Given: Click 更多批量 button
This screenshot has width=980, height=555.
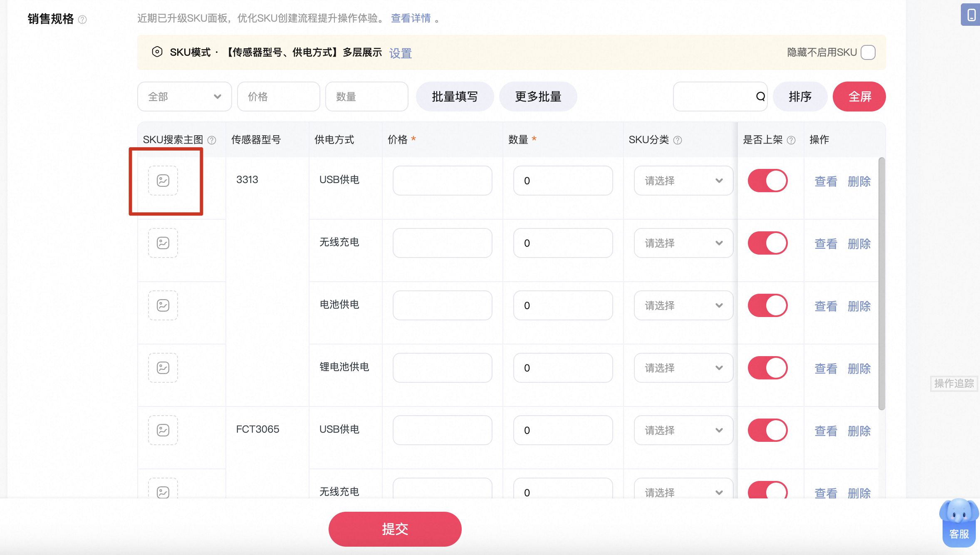Looking at the screenshot, I should (538, 97).
